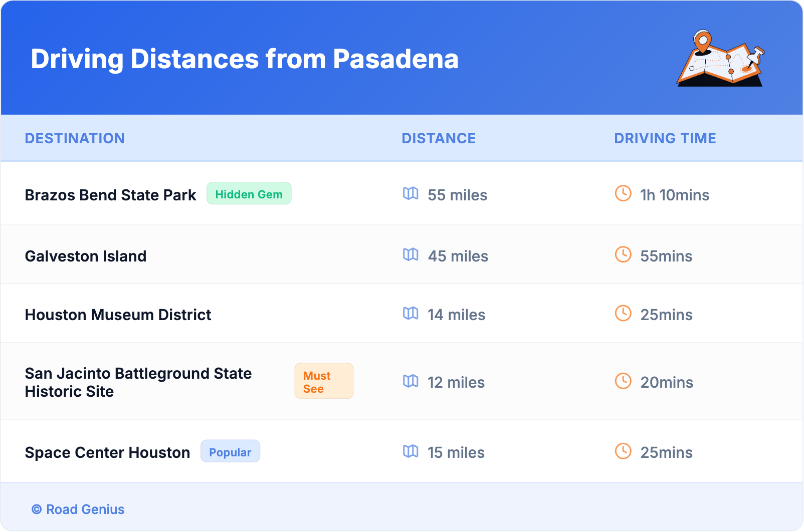Click the Must See badge

coord(323,381)
